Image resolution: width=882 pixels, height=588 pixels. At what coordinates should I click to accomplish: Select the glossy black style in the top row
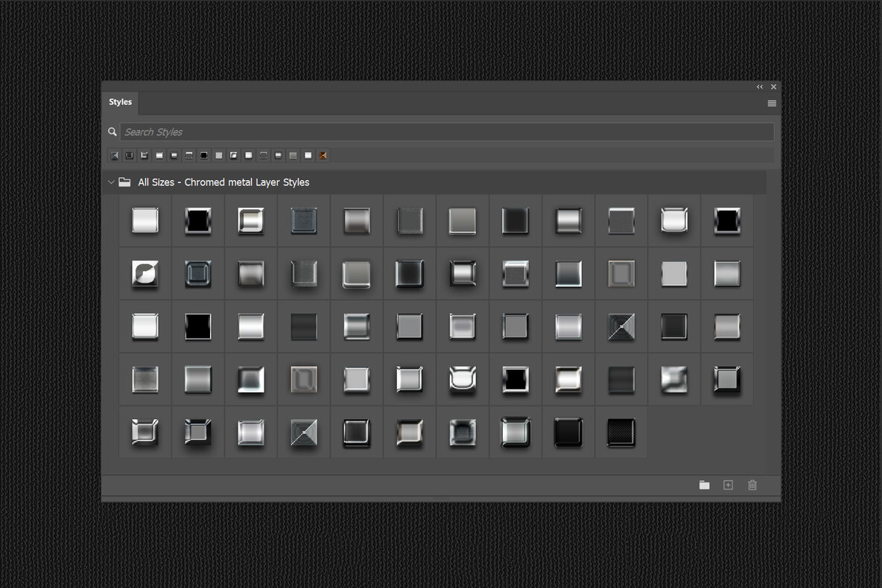(197, 220)
